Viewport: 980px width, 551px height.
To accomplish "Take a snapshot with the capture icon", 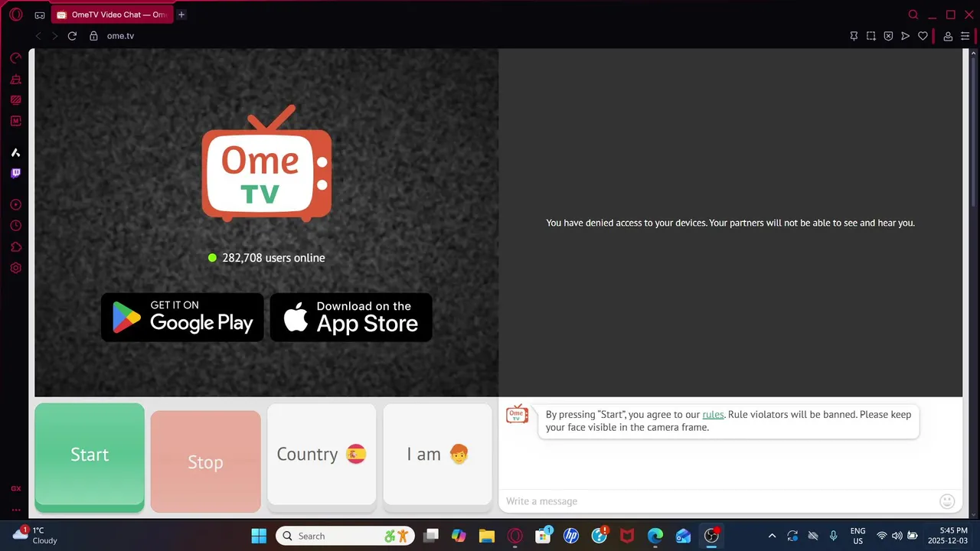I will (x=871, y=36).
